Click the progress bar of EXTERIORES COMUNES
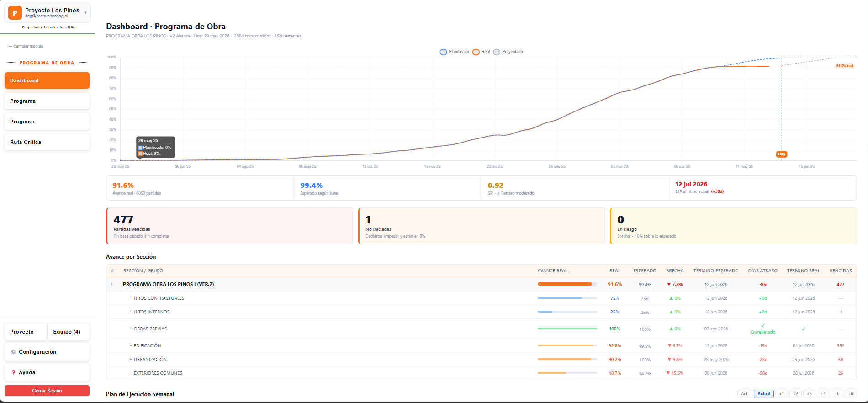The height and width of the screenshot is (403, 868). [x=567, y=373]
